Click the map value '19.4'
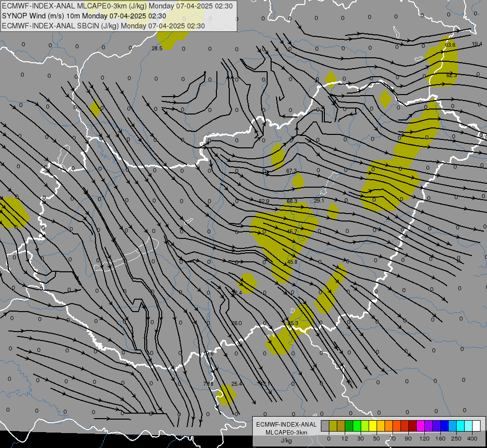Screen dimensions: 487x448 point(477,44)
